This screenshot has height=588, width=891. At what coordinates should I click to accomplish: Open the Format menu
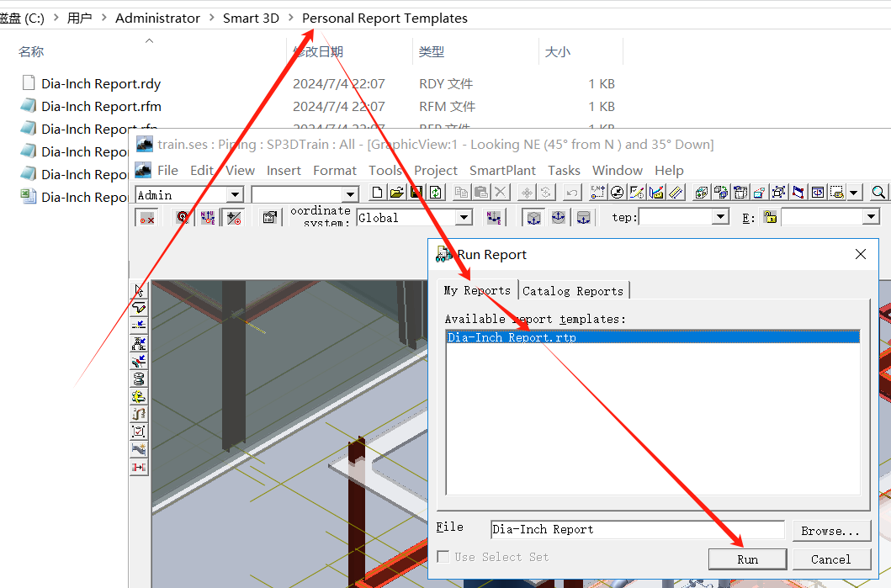[x=335, y=171]
